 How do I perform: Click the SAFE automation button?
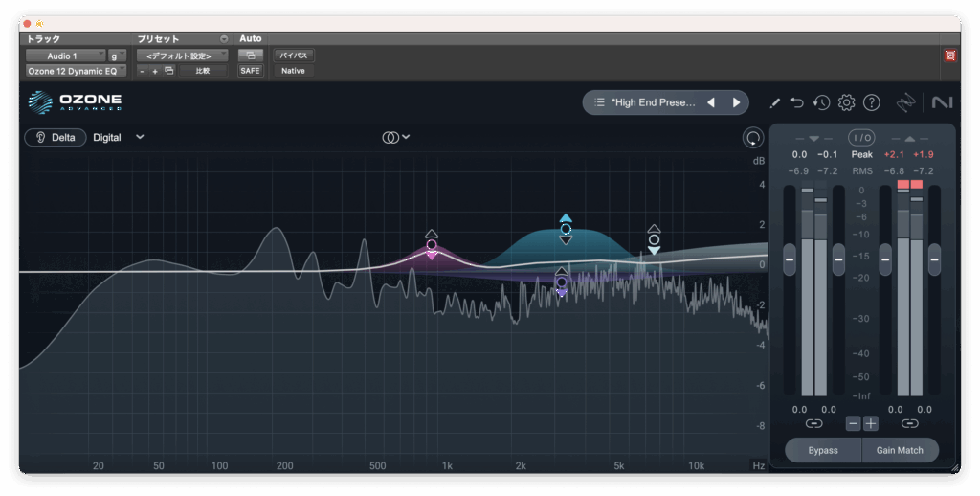pos(250,71)
